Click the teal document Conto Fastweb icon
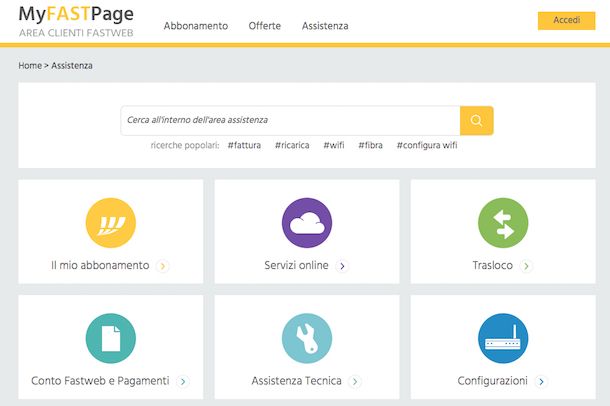 pos(111,338)
